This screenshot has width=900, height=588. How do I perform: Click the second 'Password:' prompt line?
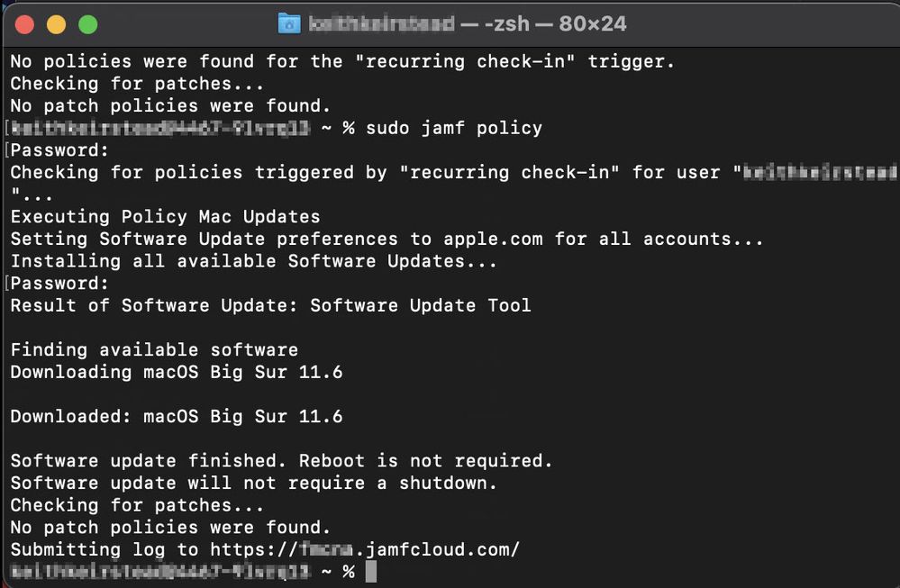59,284
